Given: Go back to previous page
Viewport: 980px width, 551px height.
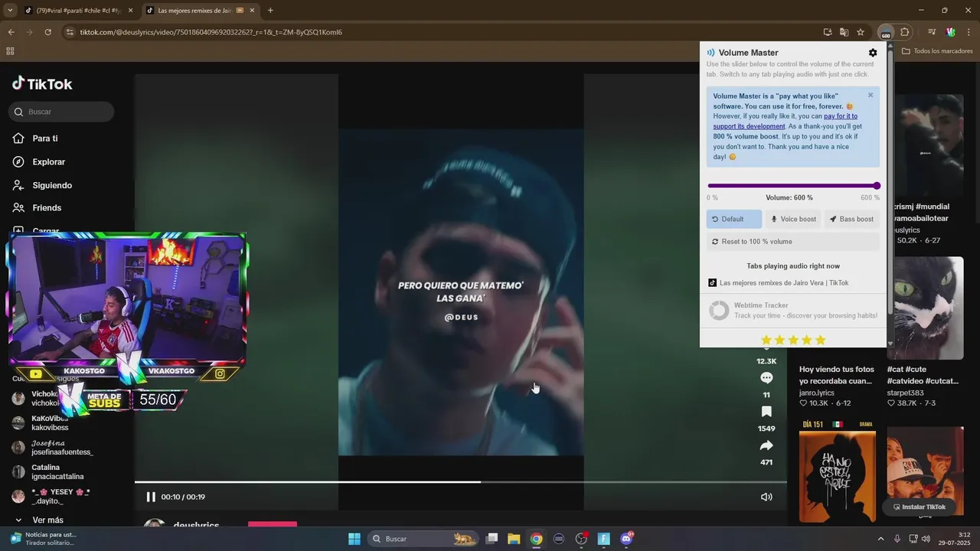Looking at the screenshot, I should pos(11,32).
